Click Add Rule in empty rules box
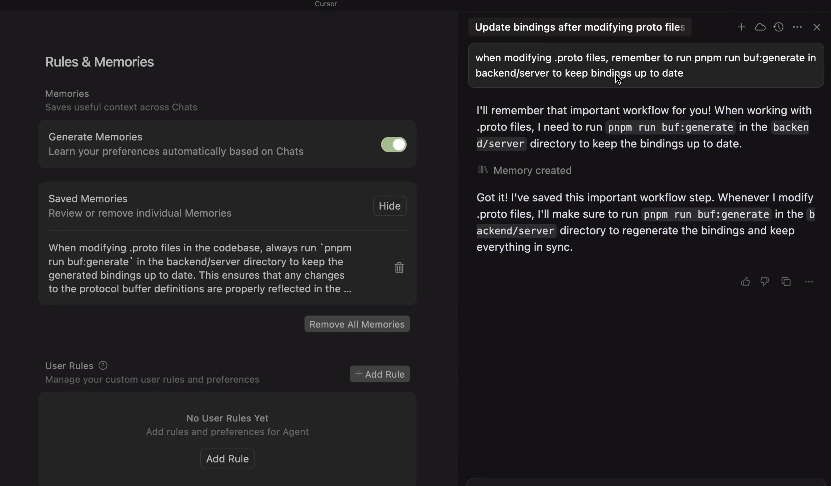Screen dimensions: 831x486 [227, 458]
